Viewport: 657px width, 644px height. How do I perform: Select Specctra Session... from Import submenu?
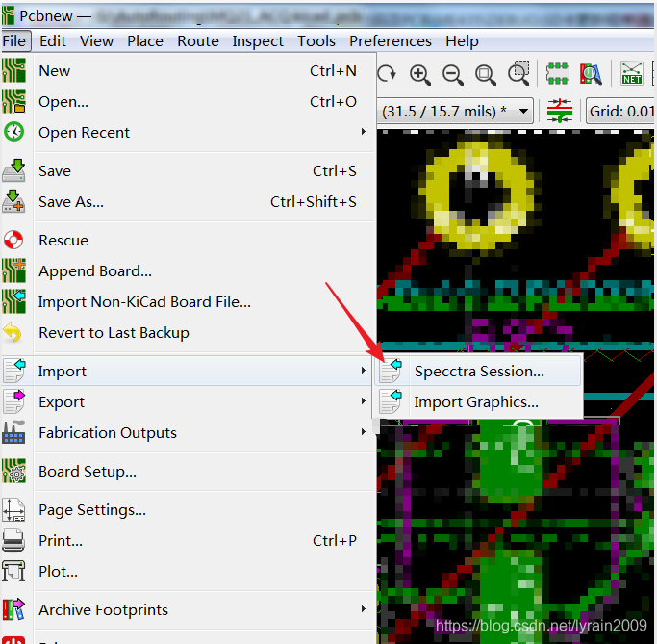pos(478,371)
